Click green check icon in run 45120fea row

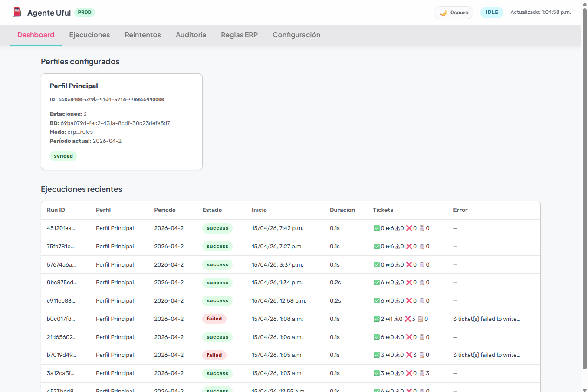pyautogui.click(x=377, y=228)
